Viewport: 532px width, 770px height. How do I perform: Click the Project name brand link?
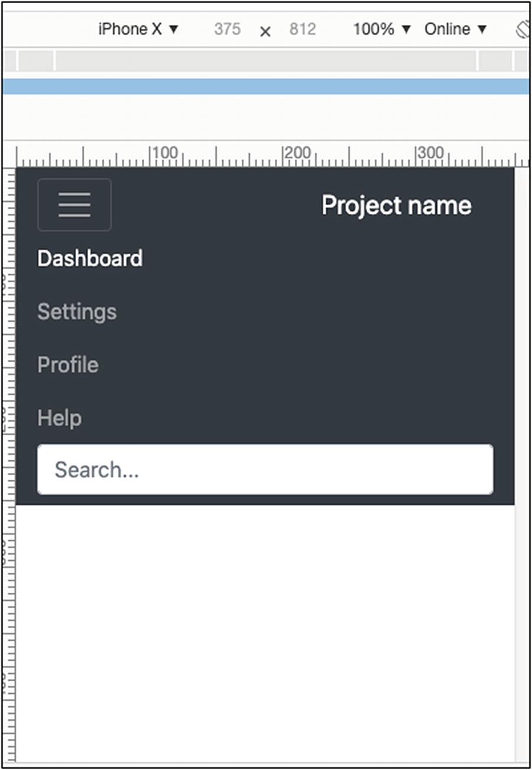396,205
